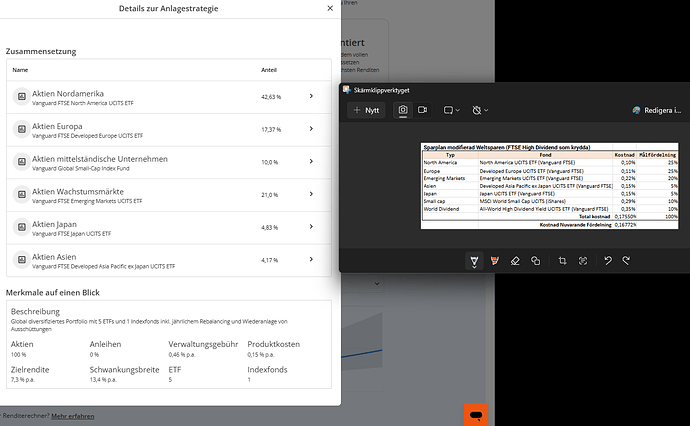Click the Nytt new snip button

click(366, 110)
